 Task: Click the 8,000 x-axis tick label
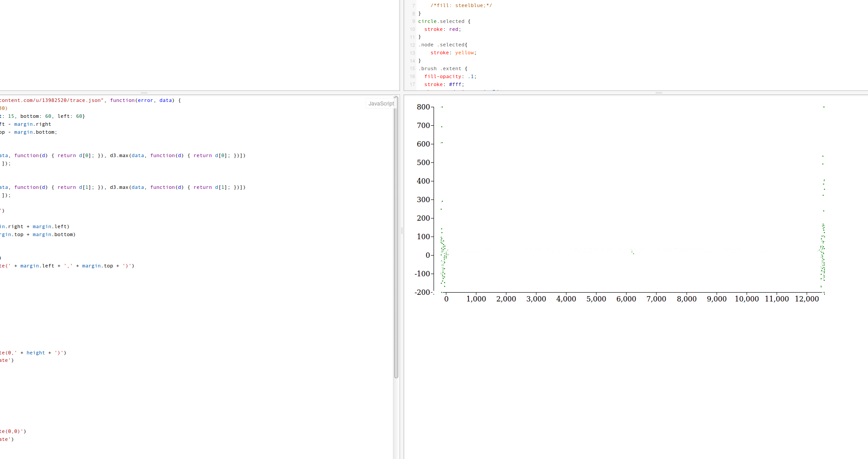[x=687, y=299]
